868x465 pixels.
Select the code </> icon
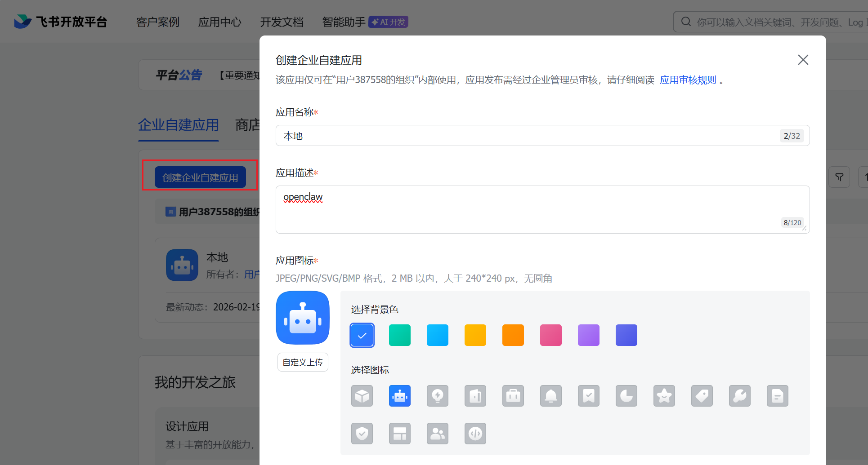coord(475,434)
